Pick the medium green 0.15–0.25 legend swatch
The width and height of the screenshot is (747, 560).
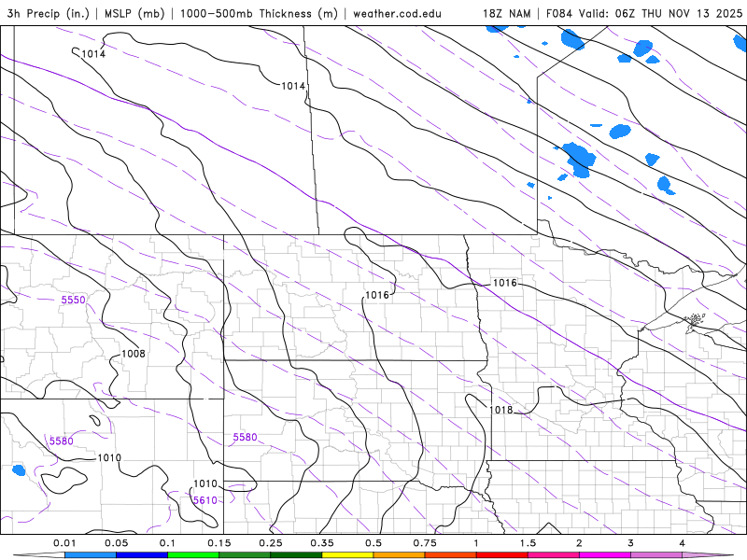coord(245,555)
